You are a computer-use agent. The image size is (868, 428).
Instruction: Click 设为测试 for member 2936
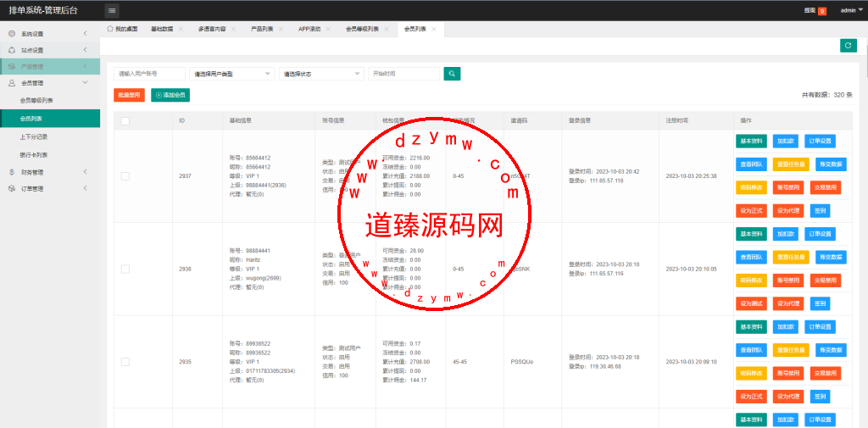pos(751,303)
